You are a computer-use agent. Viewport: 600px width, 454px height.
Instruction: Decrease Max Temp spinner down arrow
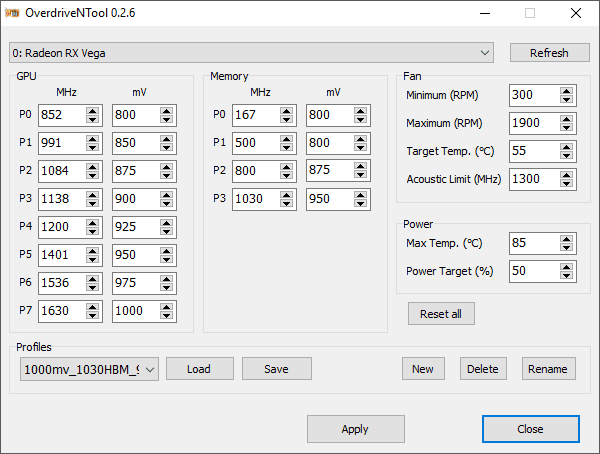566,247
